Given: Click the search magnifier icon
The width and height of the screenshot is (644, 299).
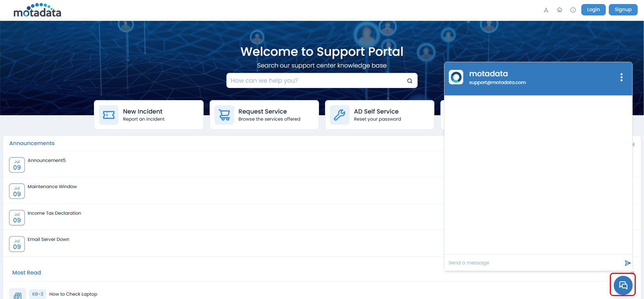Looking at the screenshot, I should [x=410, y=81].
